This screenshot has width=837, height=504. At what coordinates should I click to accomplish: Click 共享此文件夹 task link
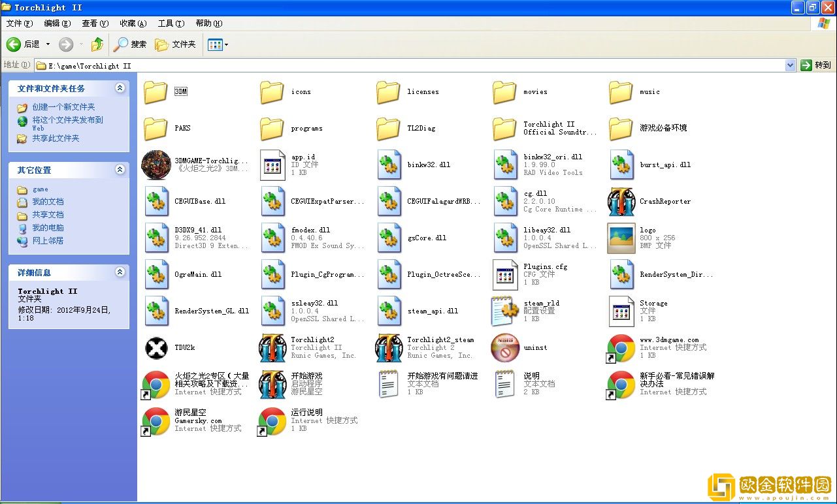(x=56, y=138)
